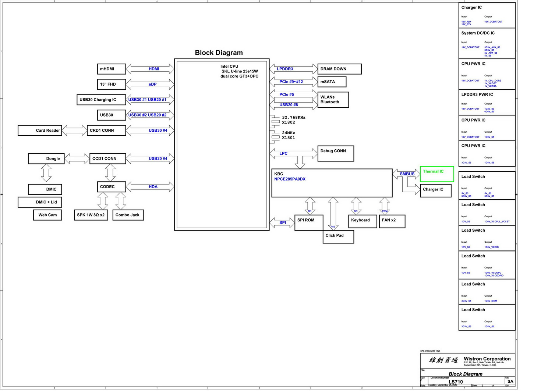555x392 pixels.
Task: Click the Wistron Corporation Chinese logo
Action: click(443, 360)
